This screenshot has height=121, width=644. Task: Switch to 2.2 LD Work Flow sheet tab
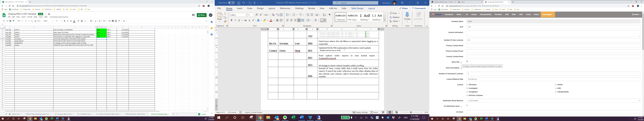pos(84,114)
